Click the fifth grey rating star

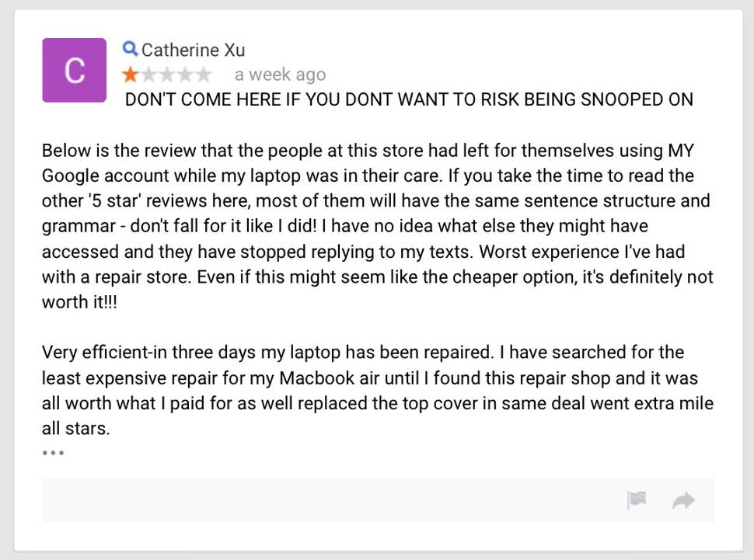click(x=204, y=75)
